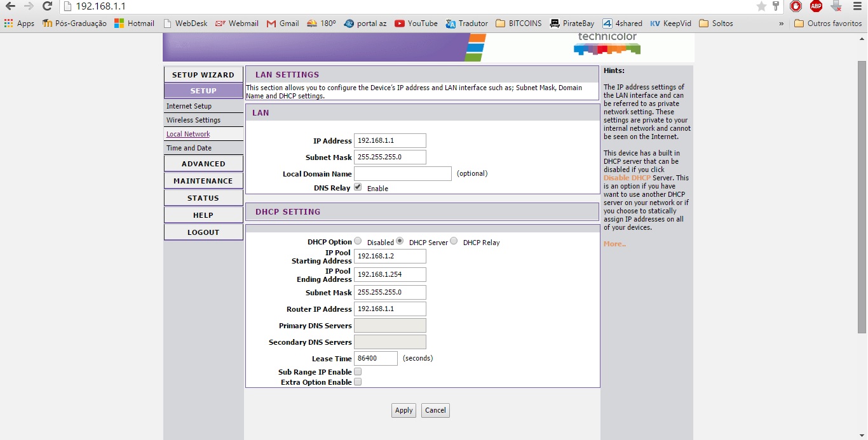Open the Adblock Plus extension
Image resolution: width=868 pixels, height=440 pixels.
pos(816,6)
